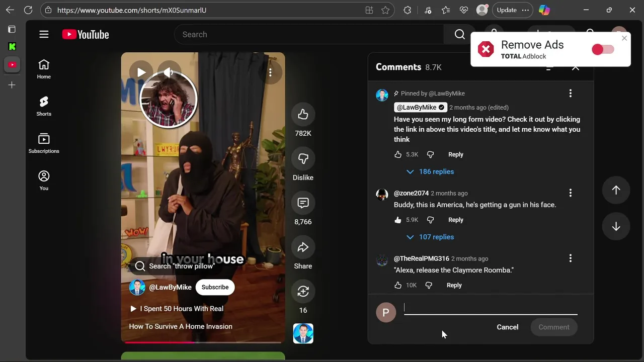
Task: Close the comments panel
Action: click(576, 67)
